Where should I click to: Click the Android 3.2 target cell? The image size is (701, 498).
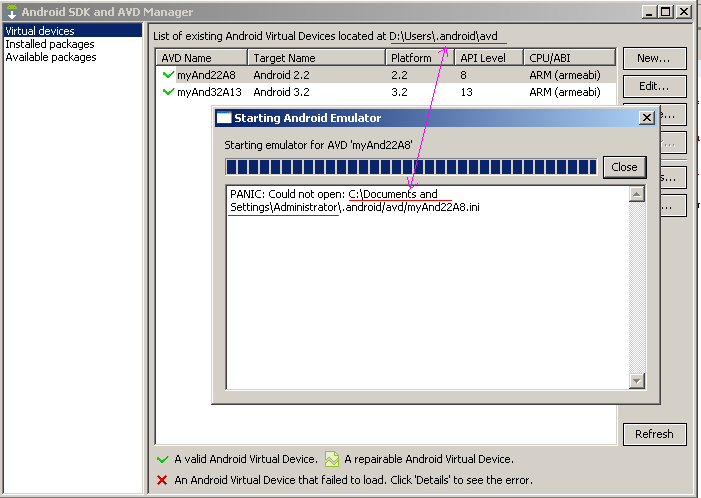pos(281,92)
